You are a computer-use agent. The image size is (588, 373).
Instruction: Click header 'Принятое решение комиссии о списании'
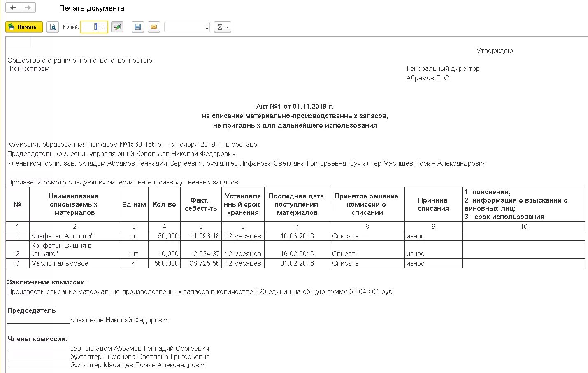[x=367, y=204]
